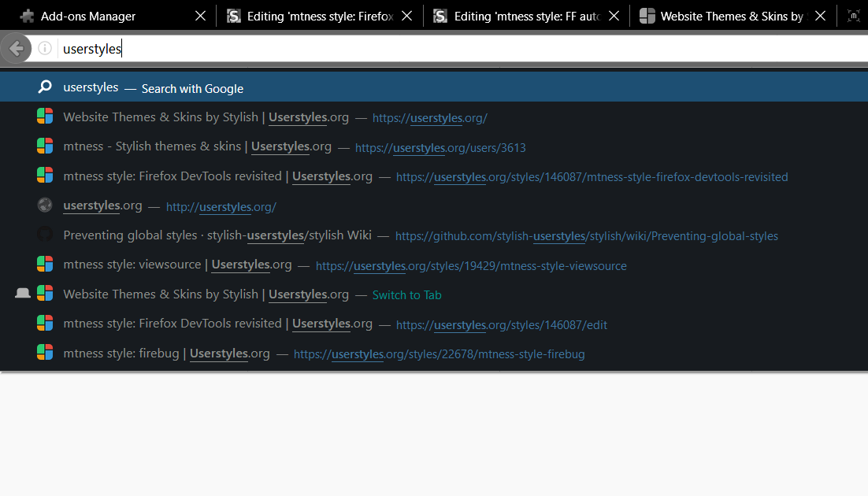Click the magnifier search icon in suggestion row
This screenshot has width=868, height=496.
[x=45, y=87]
